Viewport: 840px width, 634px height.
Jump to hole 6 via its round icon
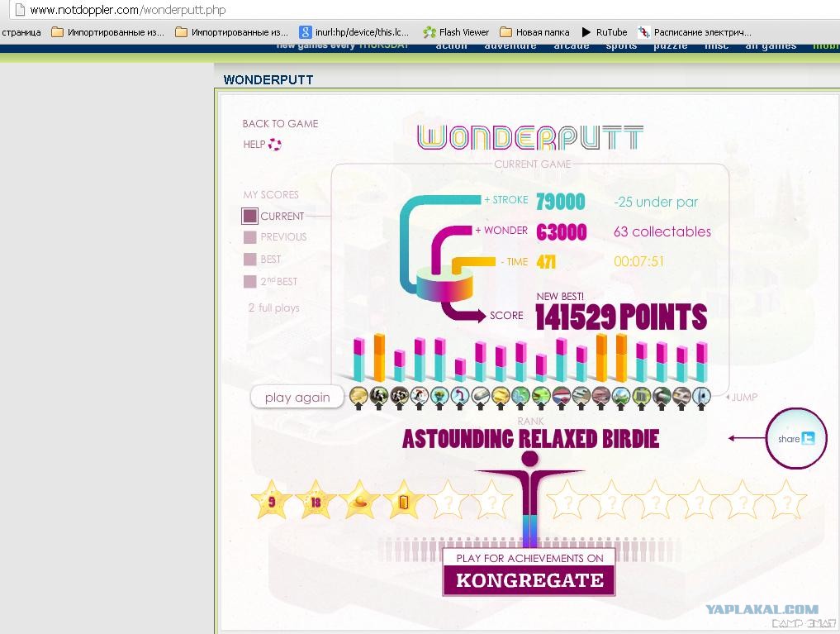(459, 396)
